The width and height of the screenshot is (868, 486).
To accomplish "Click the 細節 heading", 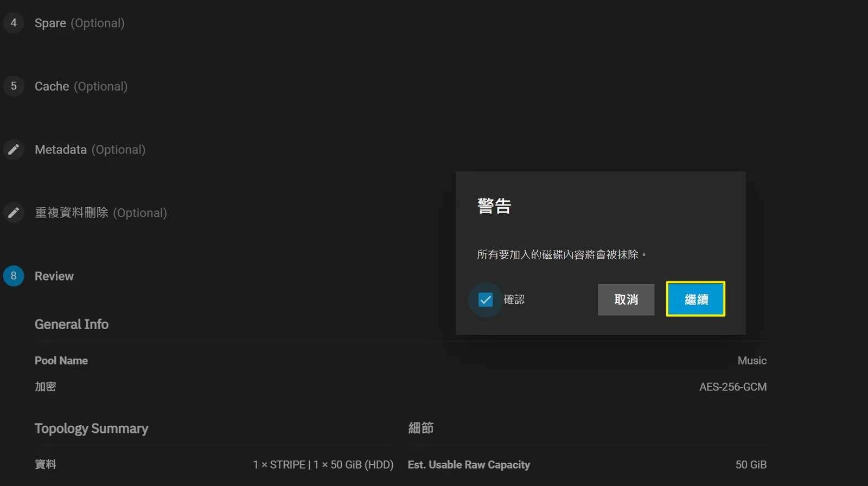I will tap(421, 428).
